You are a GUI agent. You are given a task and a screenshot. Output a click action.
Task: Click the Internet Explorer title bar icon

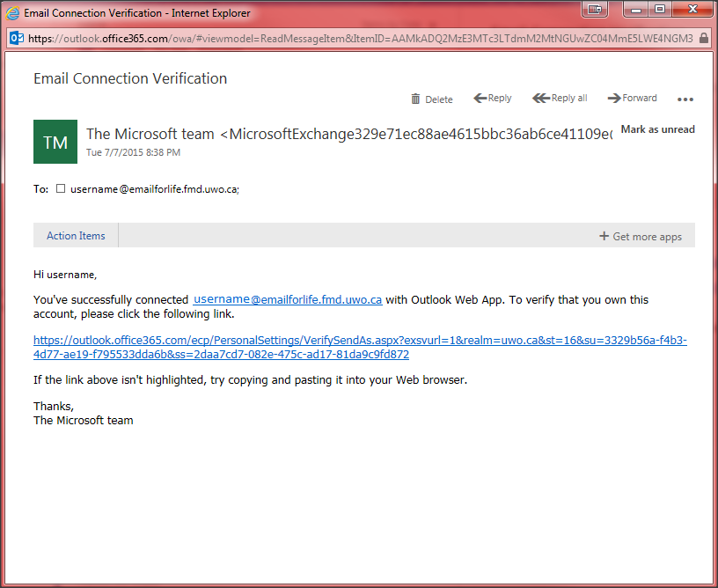pos(13,13)
